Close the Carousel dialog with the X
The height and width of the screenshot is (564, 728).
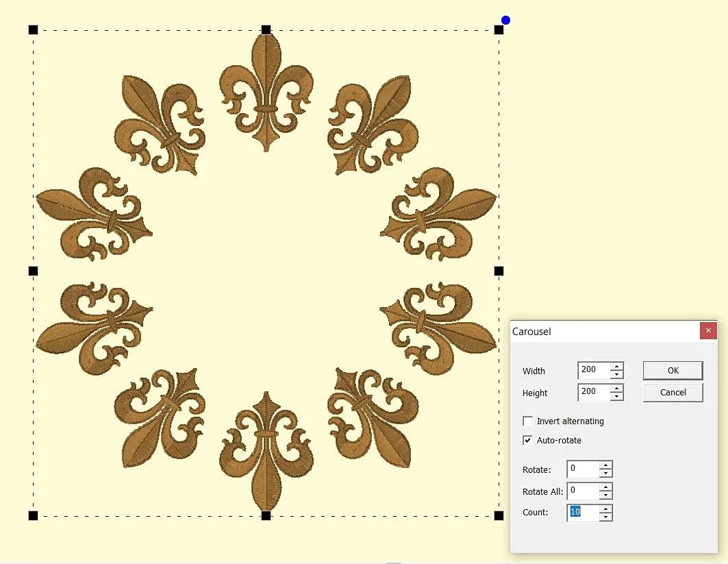coord(709,331)
